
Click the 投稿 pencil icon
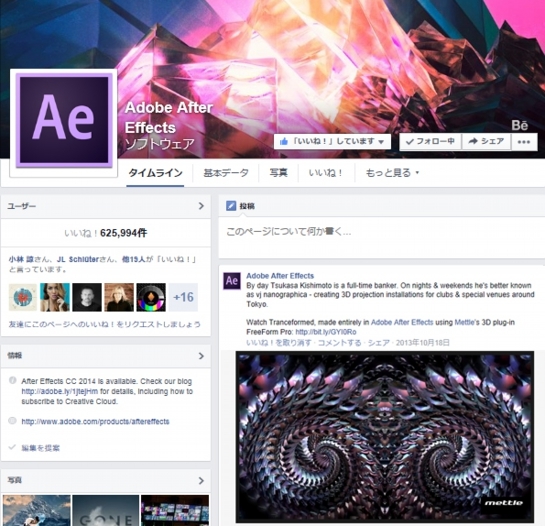coord(231,206)
